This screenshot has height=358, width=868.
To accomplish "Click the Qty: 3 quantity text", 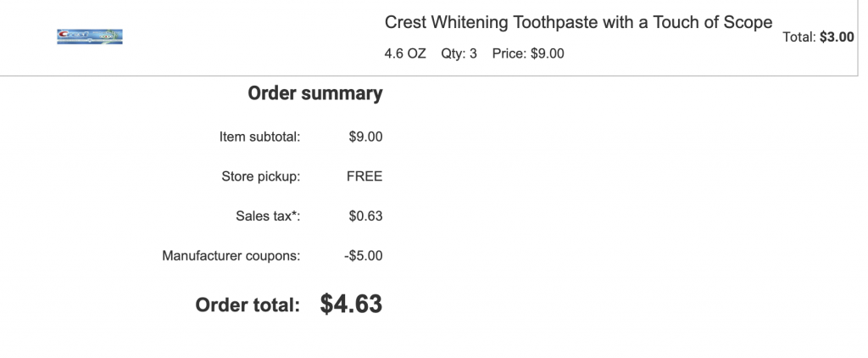I will click(x=459, y=53).
